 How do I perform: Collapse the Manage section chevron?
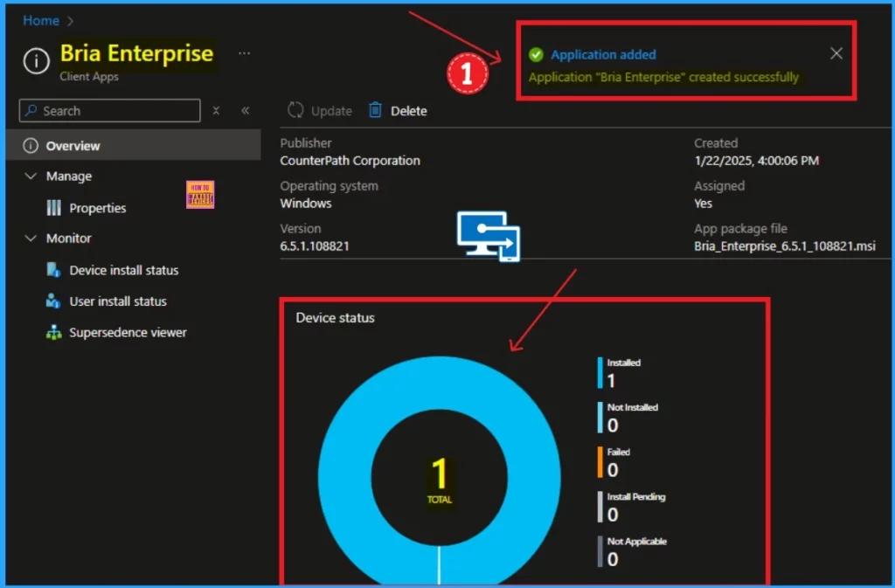pos(31,176)
